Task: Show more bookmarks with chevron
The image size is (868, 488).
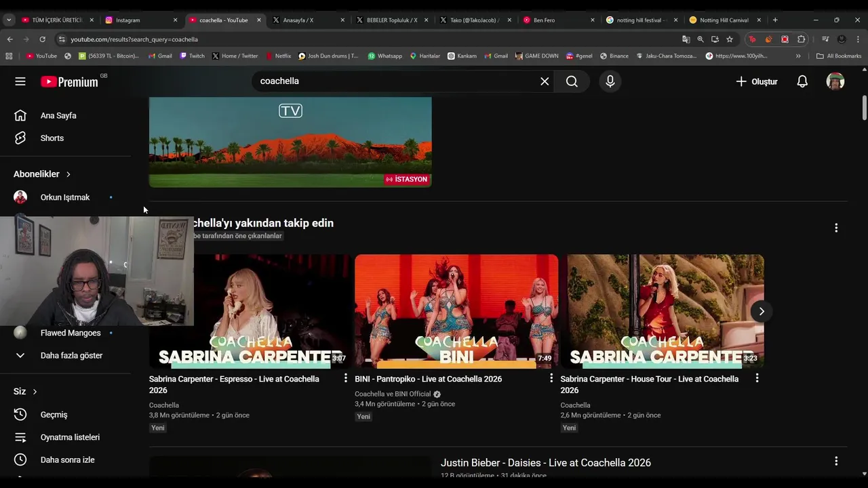Action: click(x=798, y=56)
